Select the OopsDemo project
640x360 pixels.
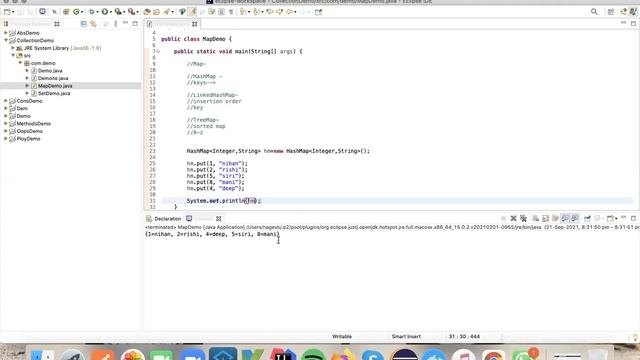[x=30, y=131]
